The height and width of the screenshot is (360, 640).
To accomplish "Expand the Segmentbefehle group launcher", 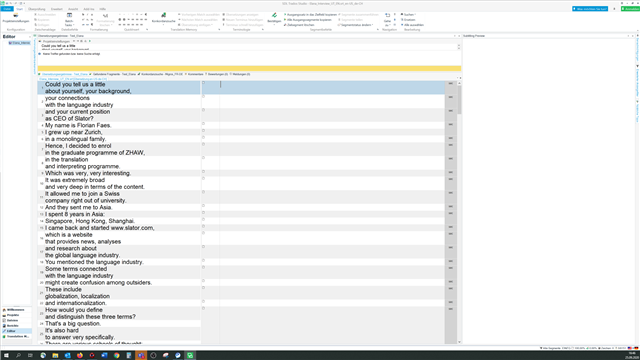I will [378, 30].
